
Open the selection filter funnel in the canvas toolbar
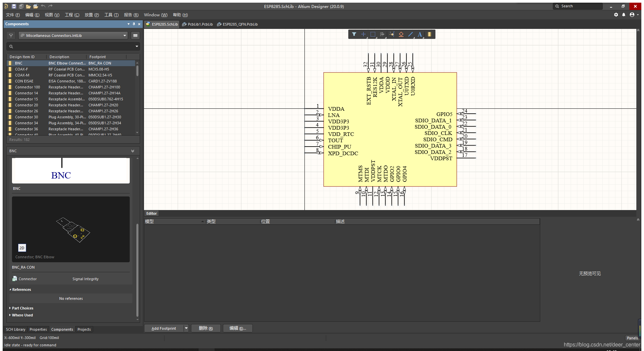(x=354, y=34)
